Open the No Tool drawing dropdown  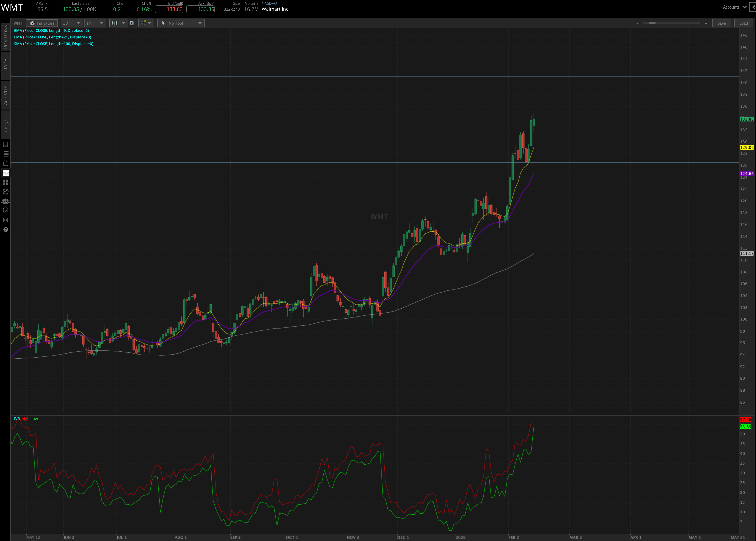[200, 23]
